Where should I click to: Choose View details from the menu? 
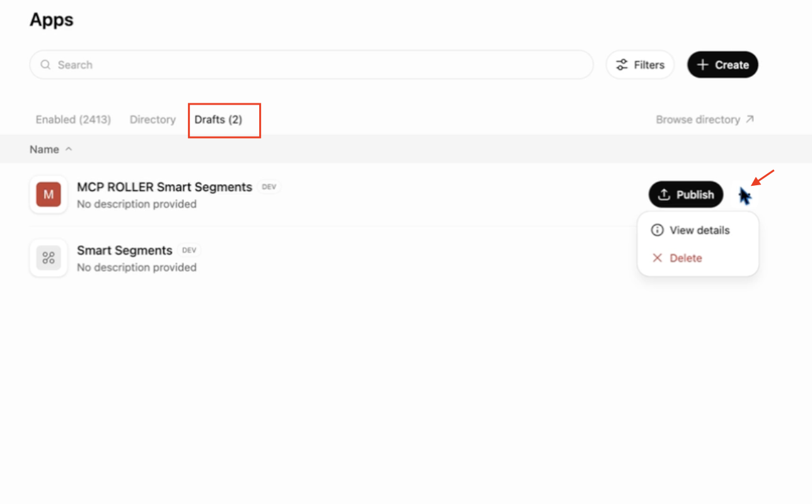pos(698,231)
